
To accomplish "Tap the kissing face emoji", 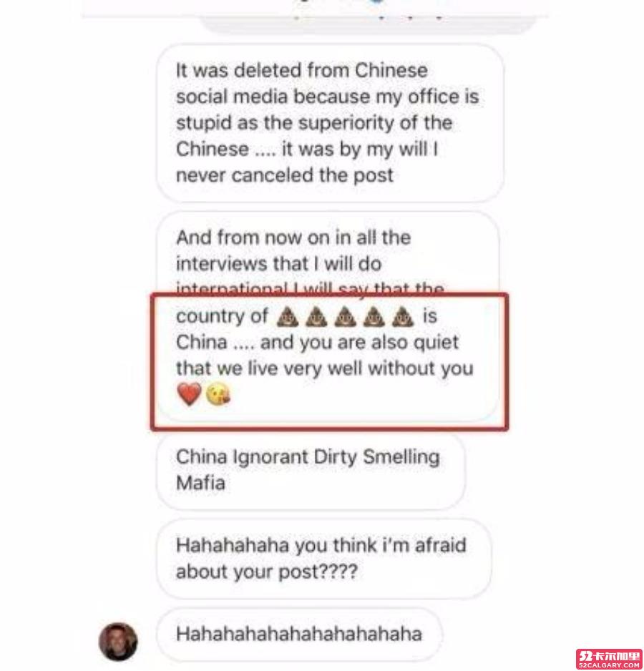I will (x=218, y=393).
